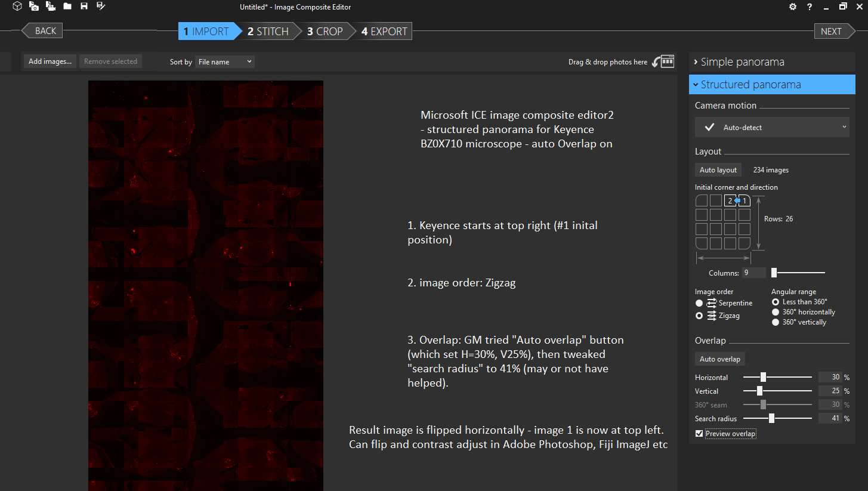Open the Camera motion Auto-detect dropdown
The image size is (868, 491).
pos(772,127)
